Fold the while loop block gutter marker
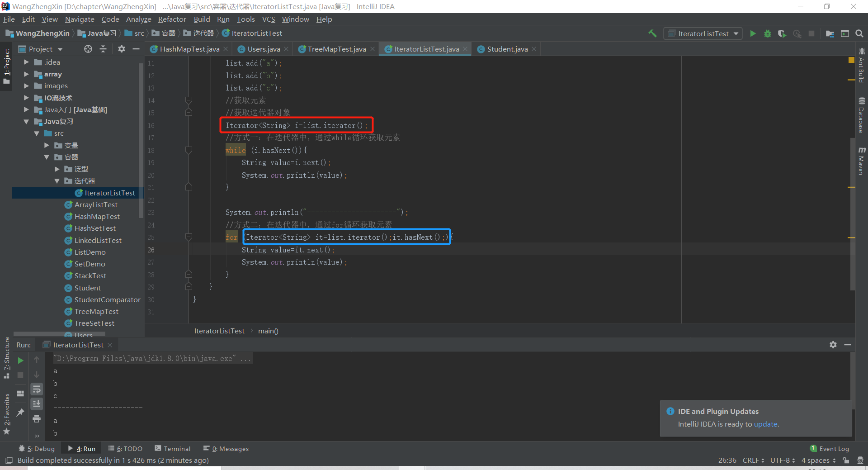This screenshot has height=470, width=868. coord(189,150)
